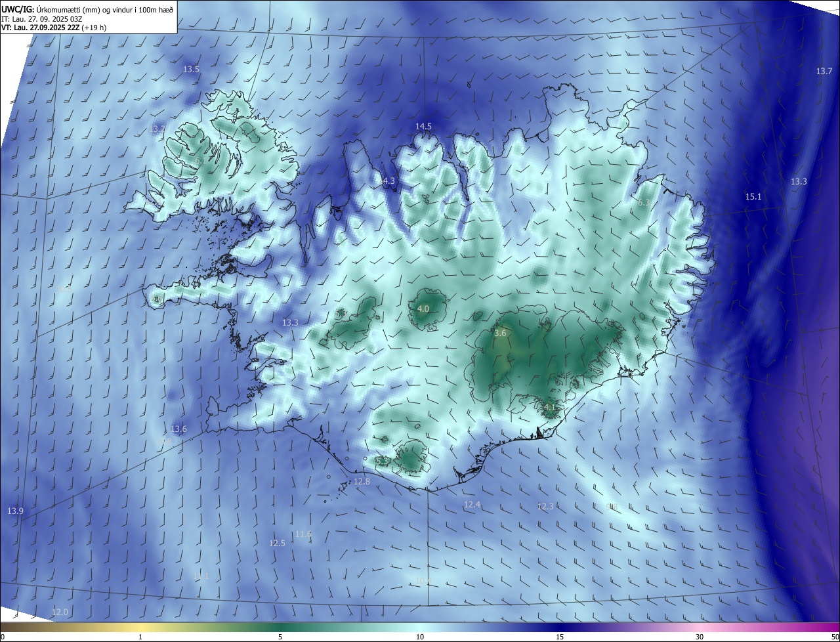Click the 12.8 value on the south coast

(362, 481)
